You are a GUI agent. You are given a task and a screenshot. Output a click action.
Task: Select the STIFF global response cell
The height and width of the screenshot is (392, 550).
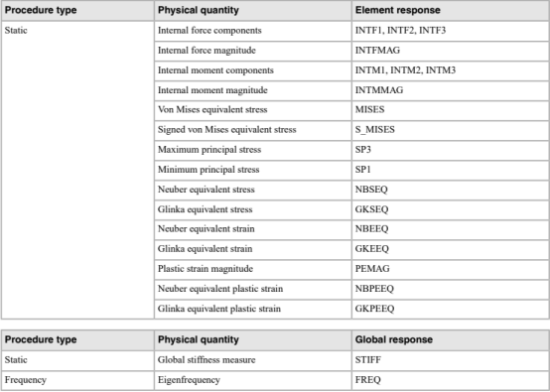pos(451,360)
